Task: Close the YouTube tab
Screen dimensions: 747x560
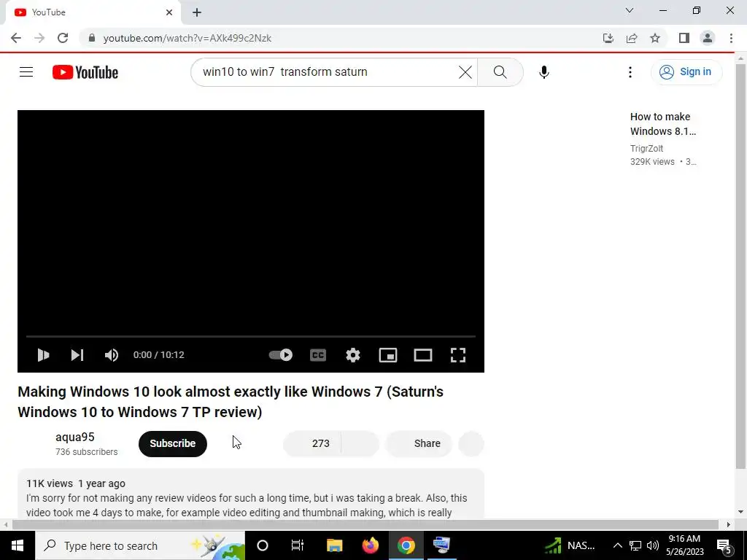Action: (x=169, y=12)
